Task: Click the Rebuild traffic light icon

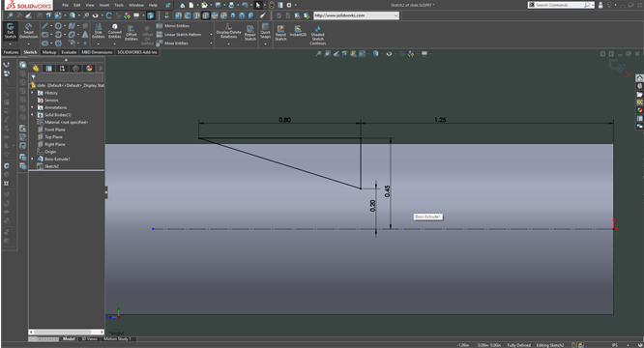Action: (272, 6)
